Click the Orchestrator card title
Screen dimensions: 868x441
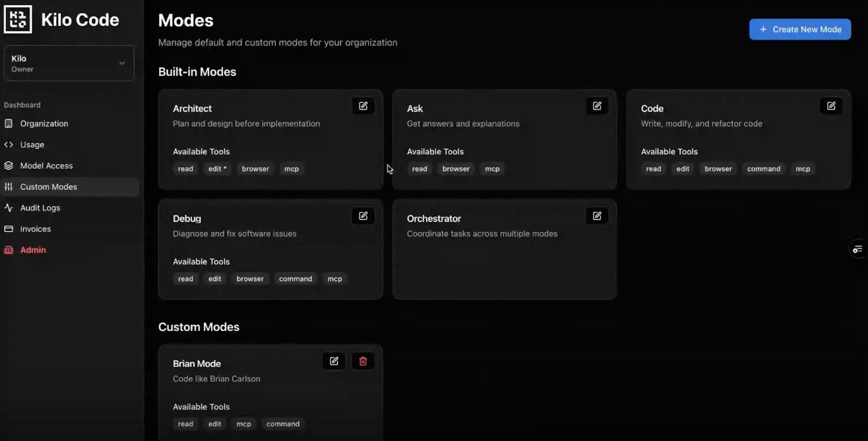point(434,219)
